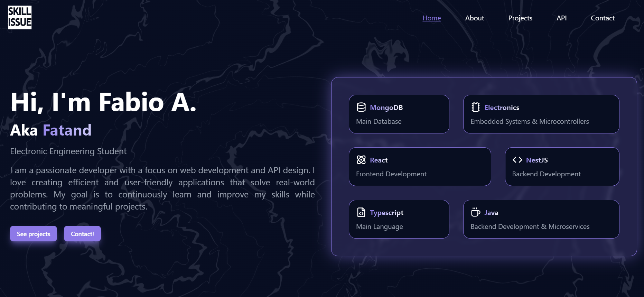Click the Electronics chip icon
644x297 pixels.
pyautogui.click(x=475, y=108)
